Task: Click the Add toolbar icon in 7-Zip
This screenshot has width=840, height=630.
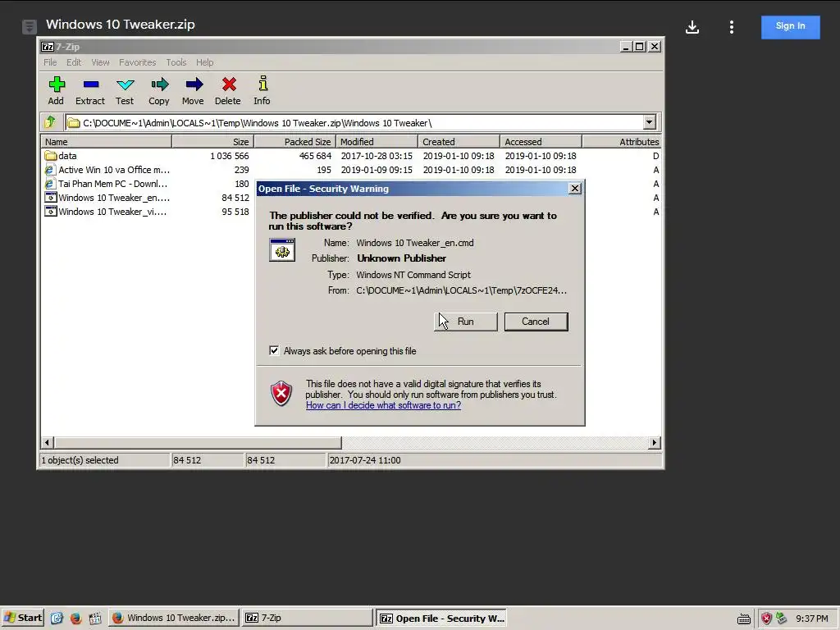Action: pyautogui.click(x=57, y=84)
